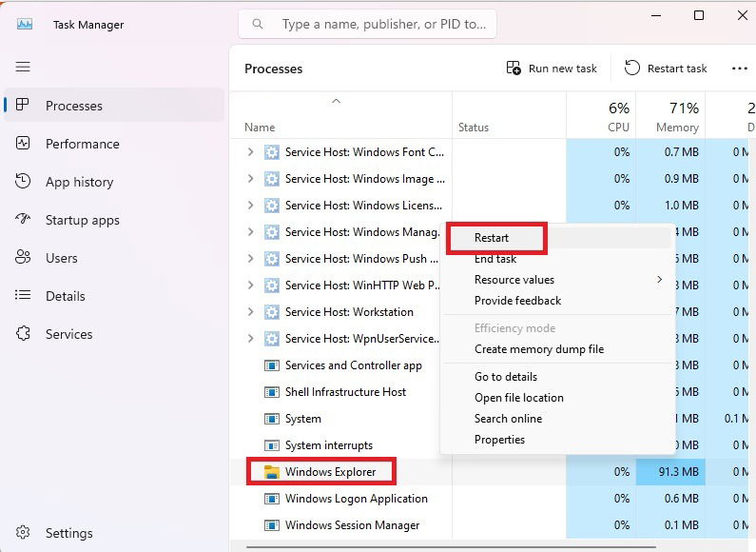
Task: Choose Open file location menu entry
Action: point(519,398)
